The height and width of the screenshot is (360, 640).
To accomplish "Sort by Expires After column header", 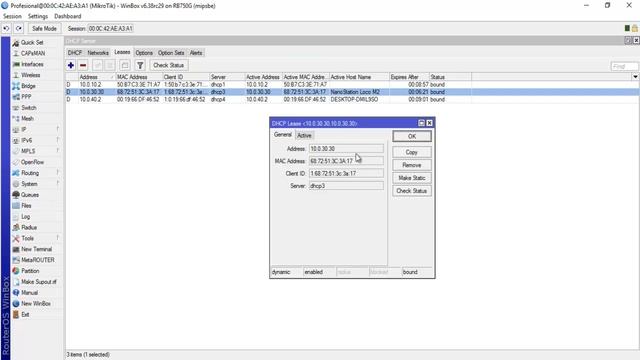I will point(409,77).
